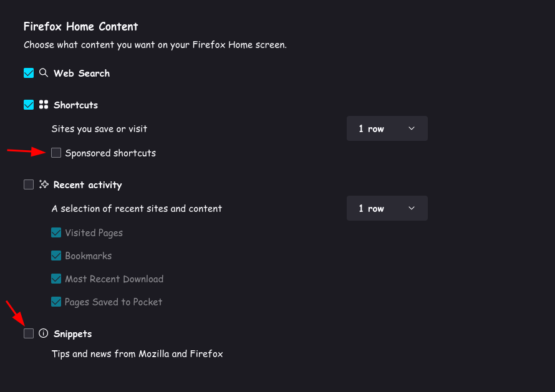Toggle the Bookmarks checkbox
The width and height of the screenshot is (555, 392).
[56, 256]
